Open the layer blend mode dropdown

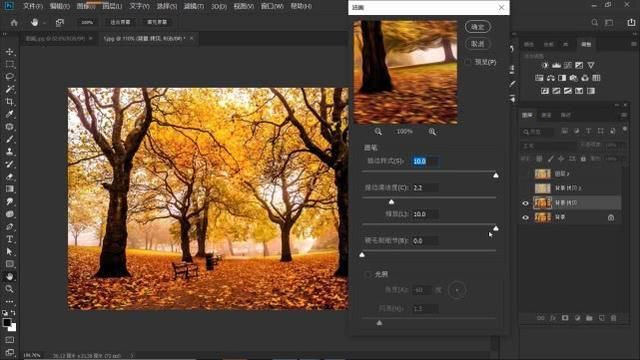click(550, 146)
